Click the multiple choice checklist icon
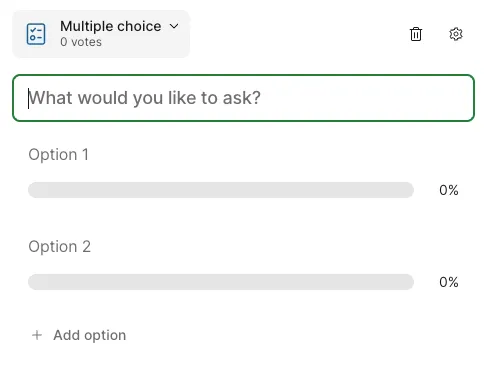 tap(36, 34)
